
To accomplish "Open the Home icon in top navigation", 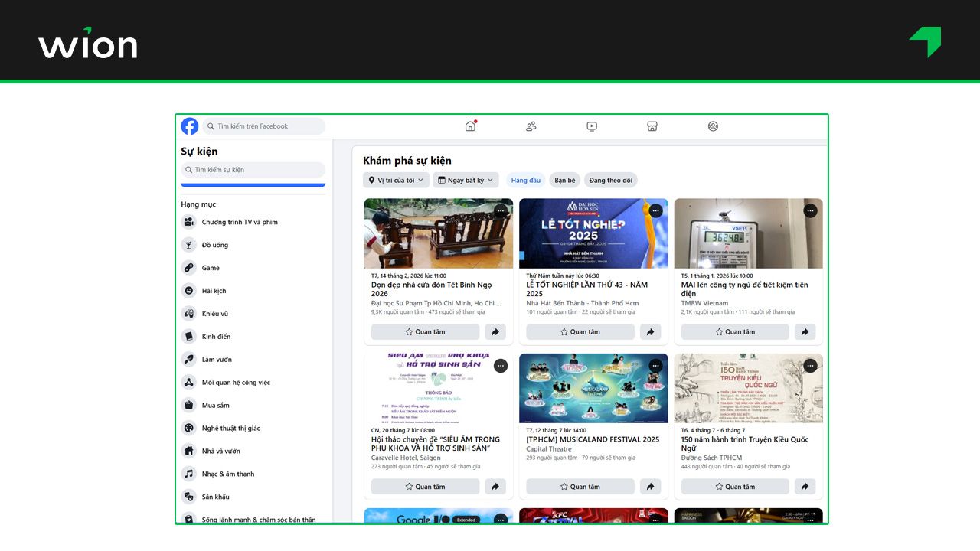I will (470, 126).
